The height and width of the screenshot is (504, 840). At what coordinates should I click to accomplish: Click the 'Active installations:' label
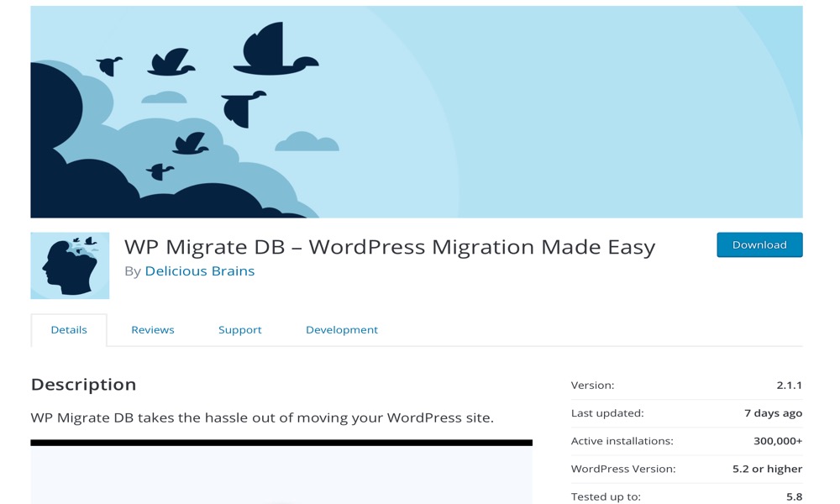622,441
